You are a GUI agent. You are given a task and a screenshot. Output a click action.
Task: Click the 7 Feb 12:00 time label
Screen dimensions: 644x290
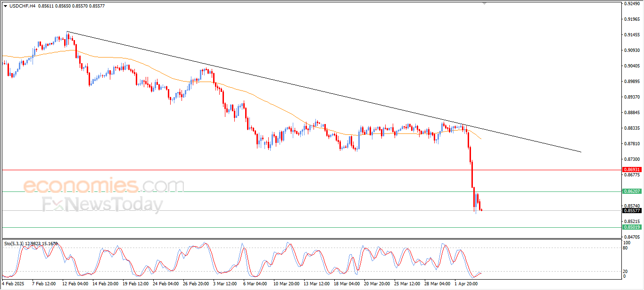point(43,284)
